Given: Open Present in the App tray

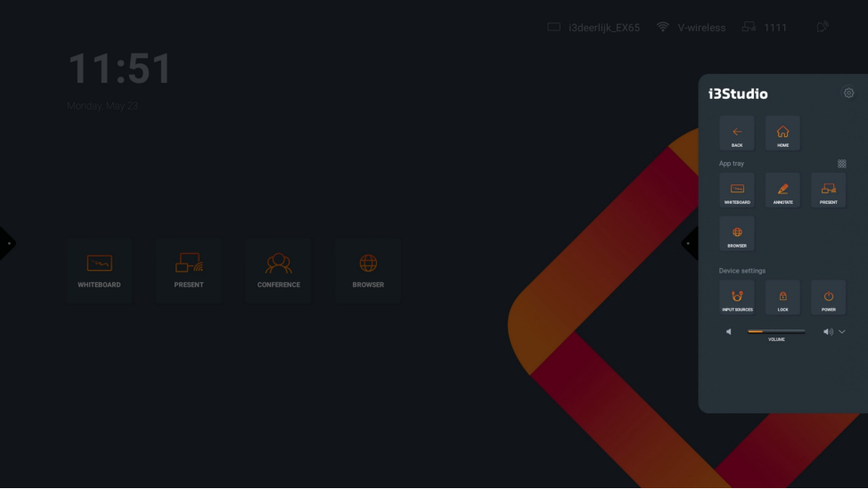Looking at the screenshot, I should (828, 191).
